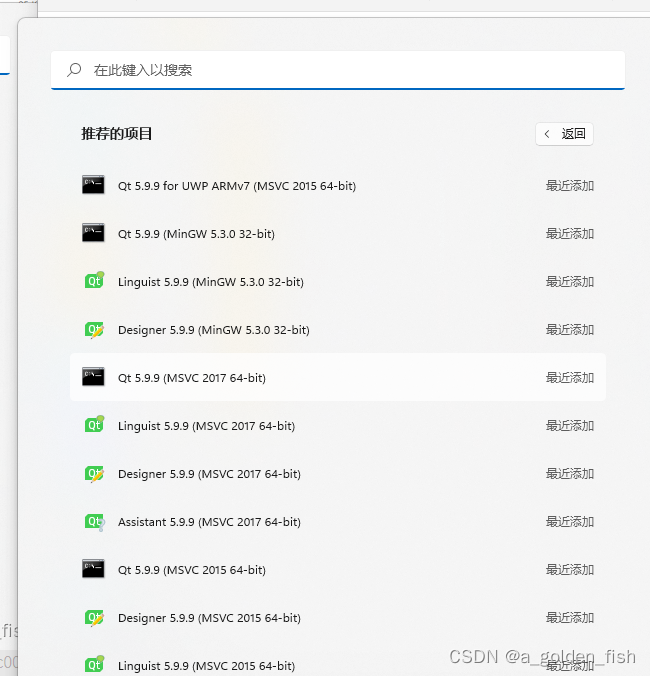Open Linguist 5.9.9 (MinGW 5.3.0 32-bit)
650x676 pixels.
tap(338, 282)
